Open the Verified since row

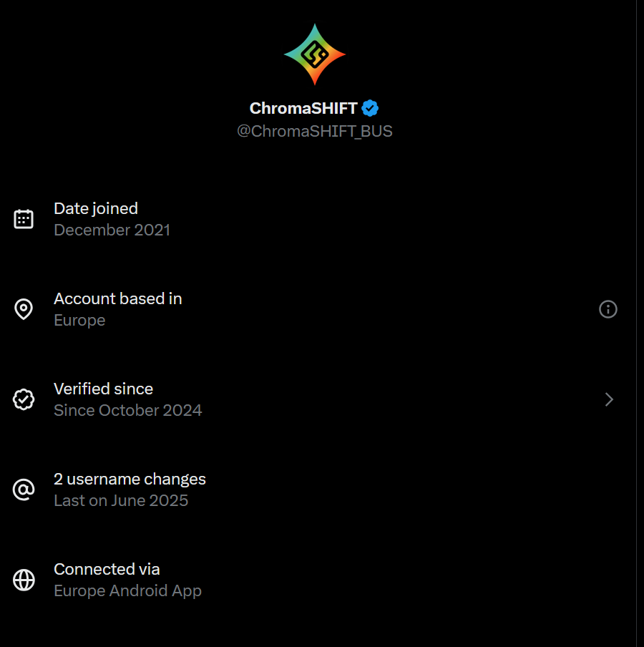click(104, 389)
